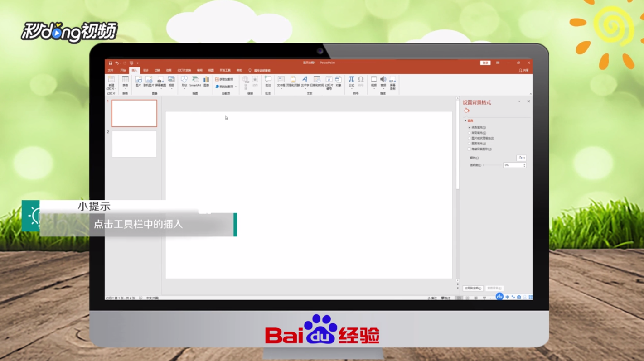Collapse the Fill (填充) section triangle
This screenshot has height=361, width=644.
click(465, 121)
